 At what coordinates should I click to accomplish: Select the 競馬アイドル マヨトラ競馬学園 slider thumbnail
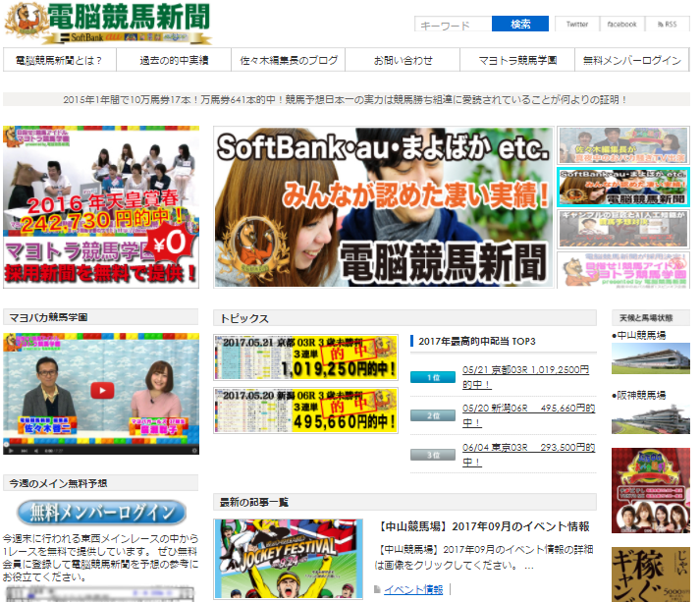point(623,270)
